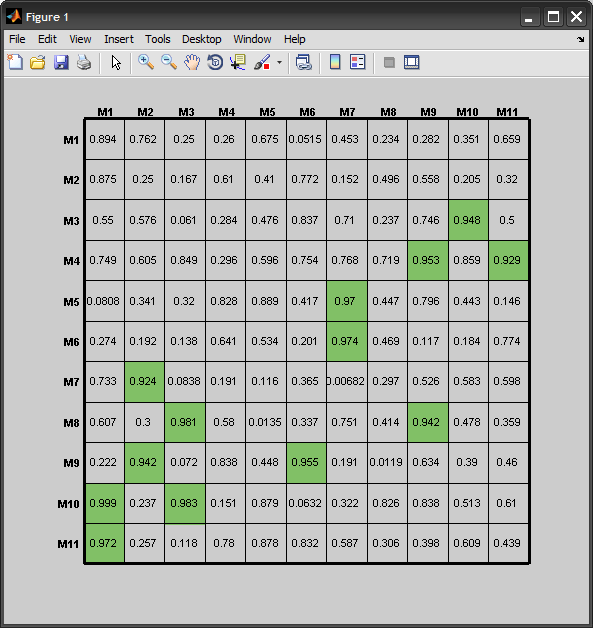Screen dimensions: 593x628
Task: Show plot tools and dock figure
Action: [x=412, y=62]
